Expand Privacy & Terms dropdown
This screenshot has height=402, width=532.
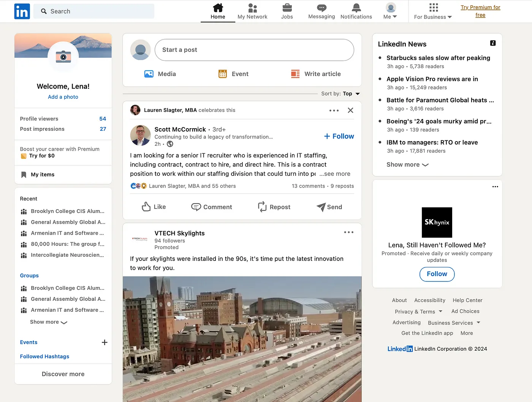418,311
